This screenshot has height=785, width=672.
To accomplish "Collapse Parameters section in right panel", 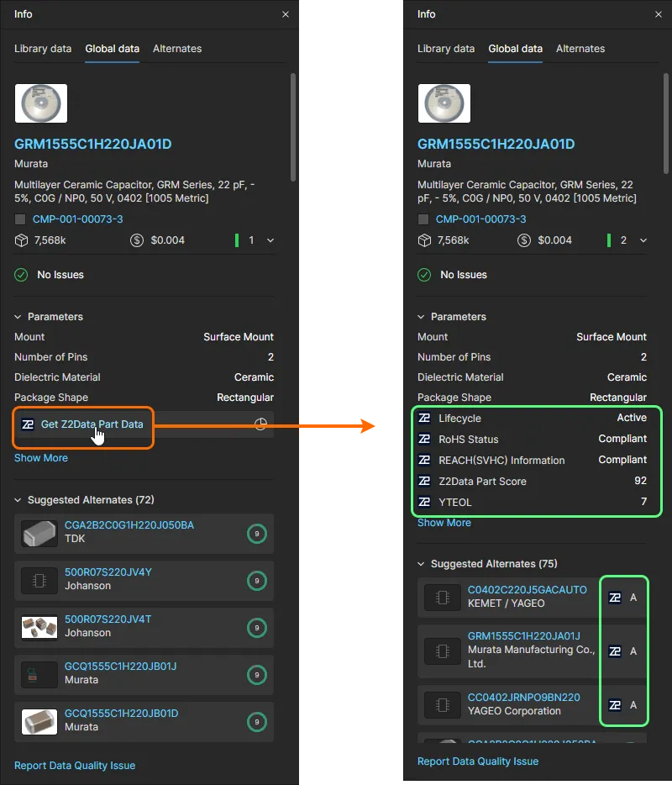I will click(x=422, y=317).
